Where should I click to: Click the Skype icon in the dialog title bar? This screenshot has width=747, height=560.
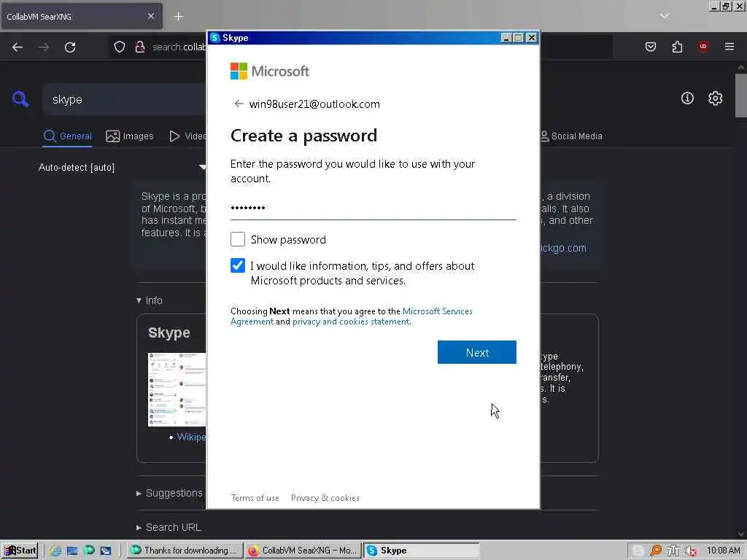click(x=215, y=38)
